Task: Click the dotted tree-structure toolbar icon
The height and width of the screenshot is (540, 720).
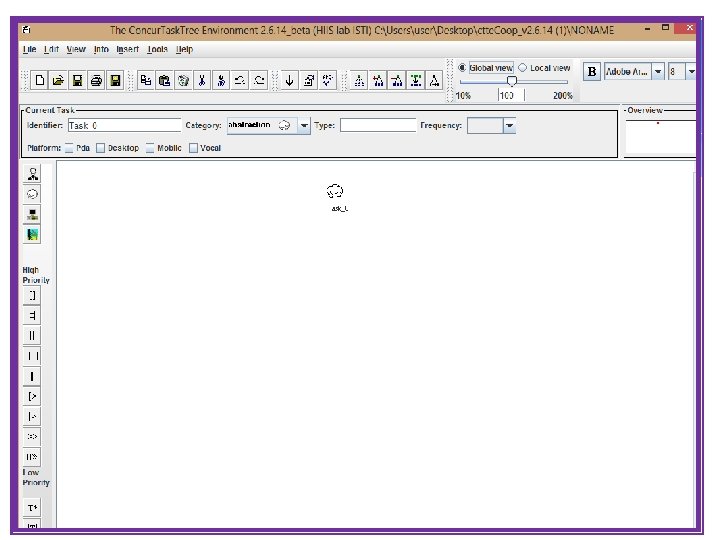Action: [359, 81]
